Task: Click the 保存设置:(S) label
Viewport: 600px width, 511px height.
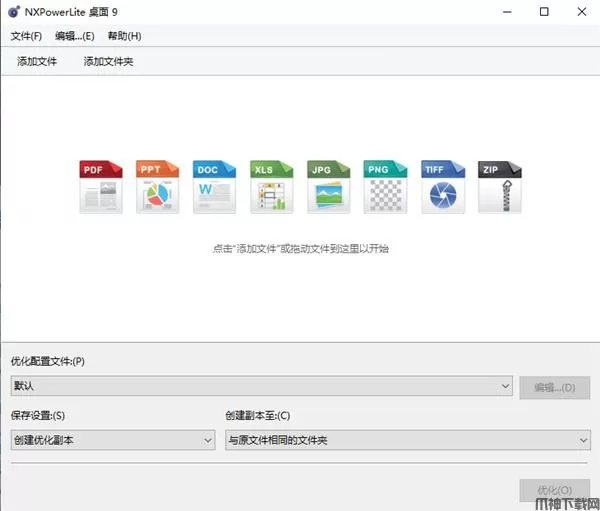Action: click(38, 415)
